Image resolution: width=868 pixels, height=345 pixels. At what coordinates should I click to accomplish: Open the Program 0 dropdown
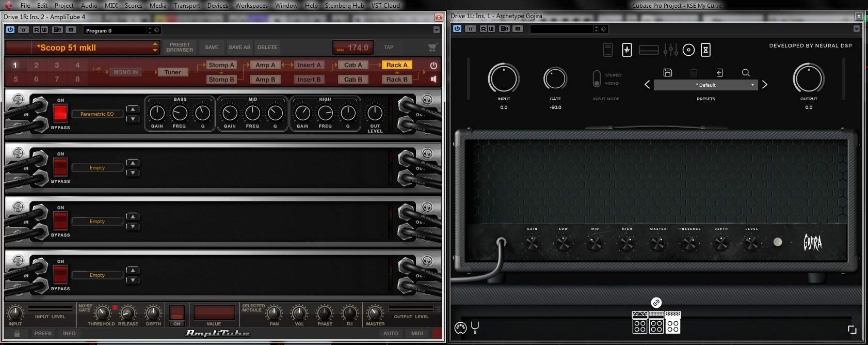click(x=118, y=30)
